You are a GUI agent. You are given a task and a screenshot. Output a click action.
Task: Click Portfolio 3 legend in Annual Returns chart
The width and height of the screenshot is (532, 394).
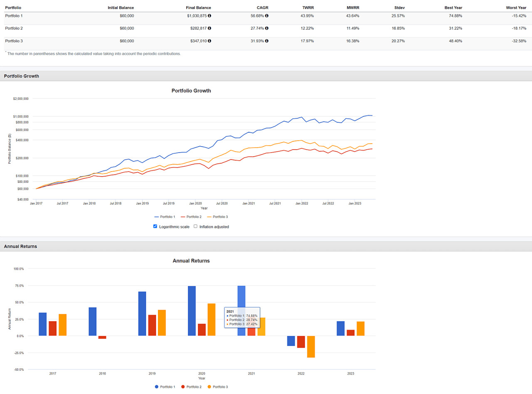point(217,387)
